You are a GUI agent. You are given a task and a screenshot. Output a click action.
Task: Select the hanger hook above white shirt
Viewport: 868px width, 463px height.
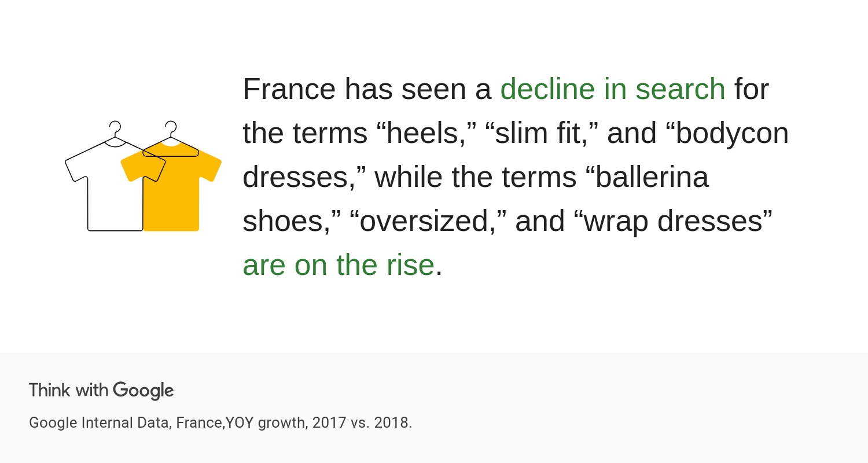pyautogui.click(x=115, y=128)
